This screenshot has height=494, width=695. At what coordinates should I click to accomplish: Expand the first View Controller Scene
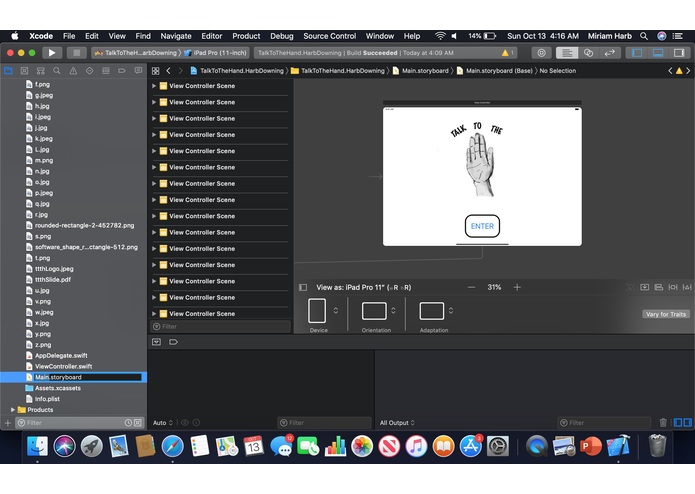[154, 86]
